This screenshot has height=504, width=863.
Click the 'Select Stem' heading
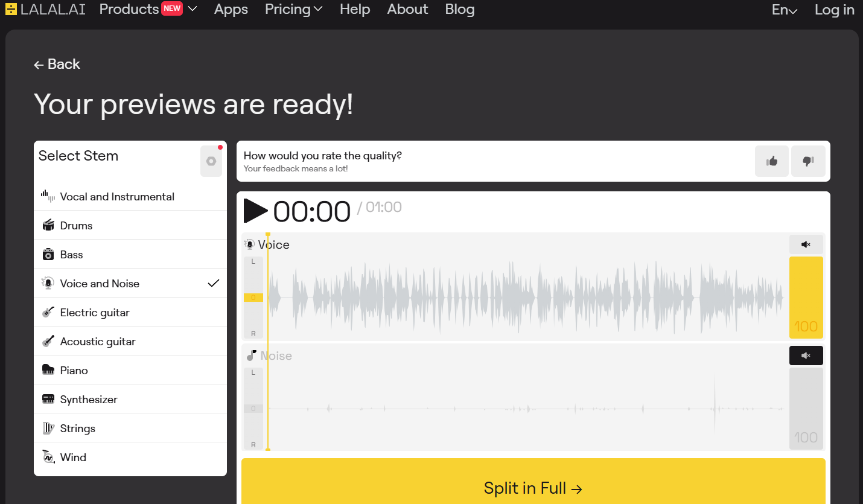(x=78, y=156)
